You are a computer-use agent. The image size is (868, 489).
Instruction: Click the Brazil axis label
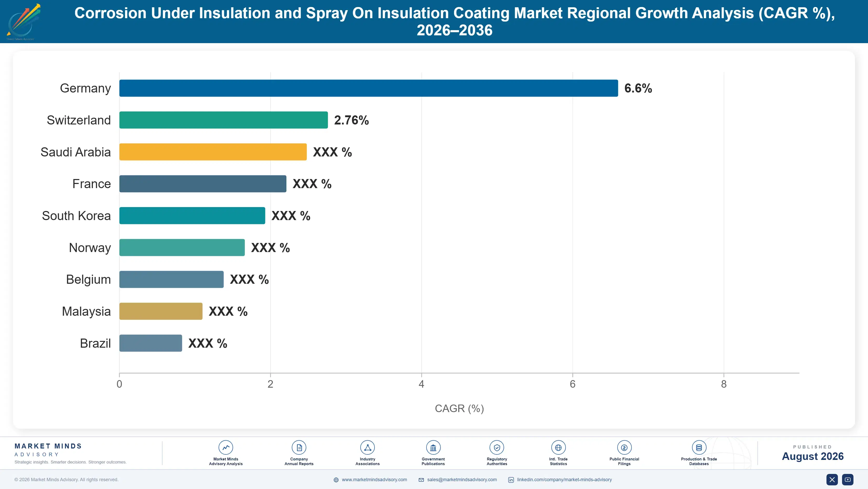tap(95, 343)
